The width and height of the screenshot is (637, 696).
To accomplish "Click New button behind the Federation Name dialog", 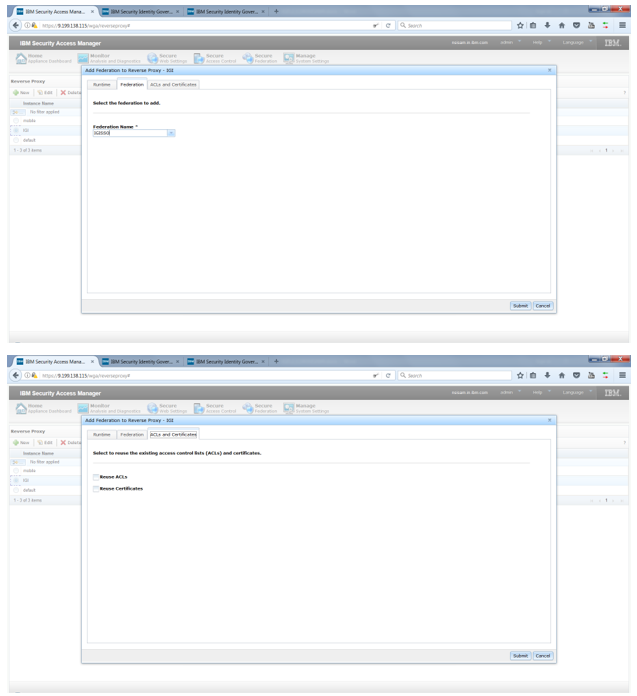I will 21,93.
